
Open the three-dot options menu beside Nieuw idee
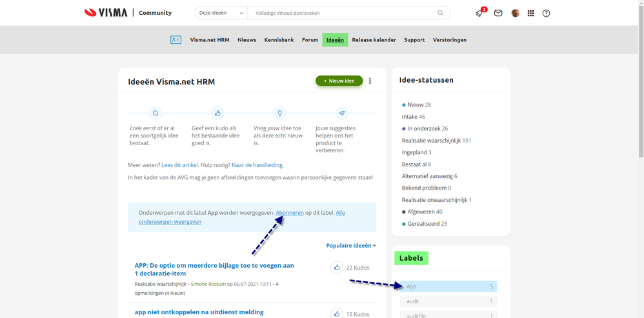pyautogui.click(x=370, y=81)
